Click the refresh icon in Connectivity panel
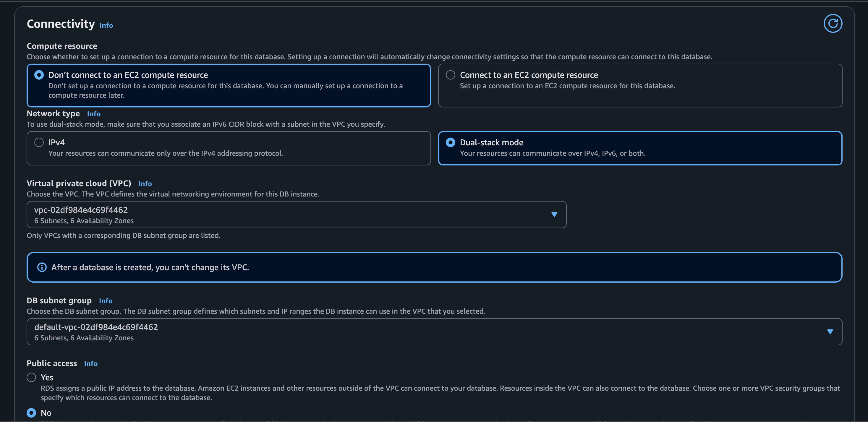Viewport: 868px width, 422px height. pos(833,24)
